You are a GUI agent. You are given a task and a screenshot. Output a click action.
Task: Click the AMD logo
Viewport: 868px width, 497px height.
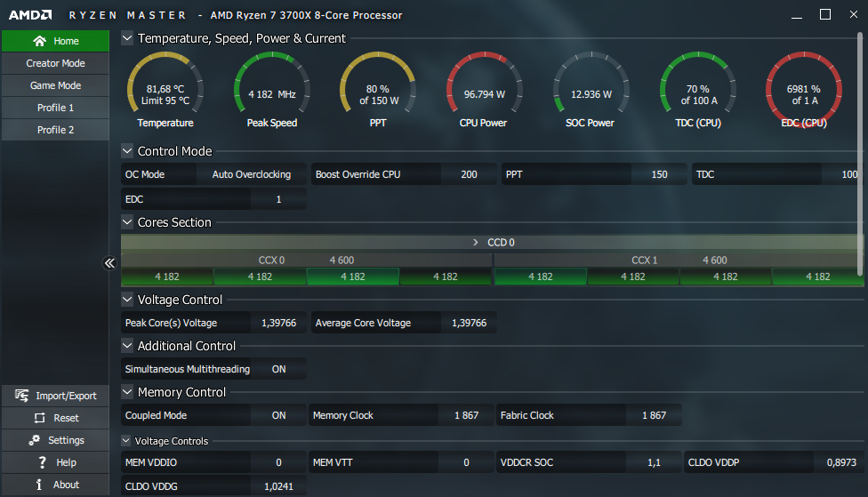coord(30,15)
